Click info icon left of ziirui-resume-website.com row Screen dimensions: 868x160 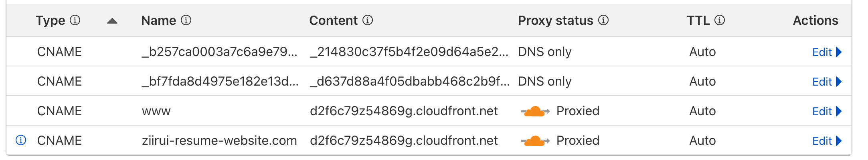[21, 140]
